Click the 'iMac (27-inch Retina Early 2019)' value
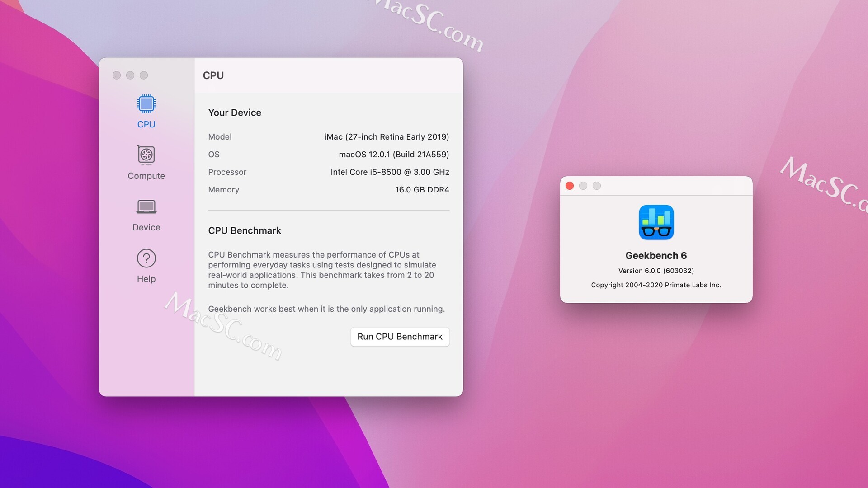Image resolution: width=868 pixels, height=488 pixels. click(x=387, y=137)
